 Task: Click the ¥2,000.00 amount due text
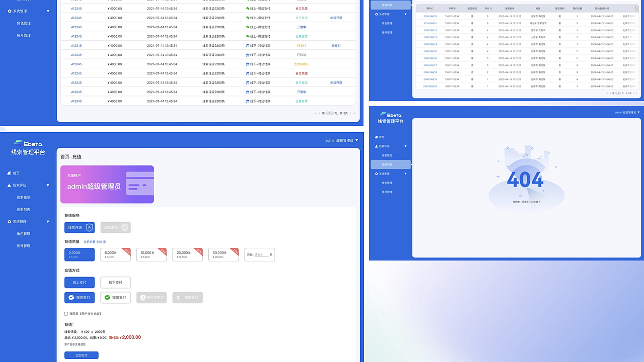[131, 337]
